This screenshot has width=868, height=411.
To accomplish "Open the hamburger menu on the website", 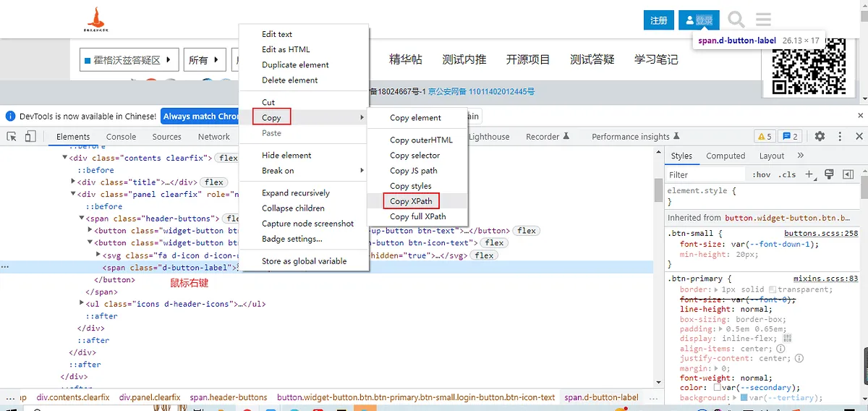I will coord(763,20).
